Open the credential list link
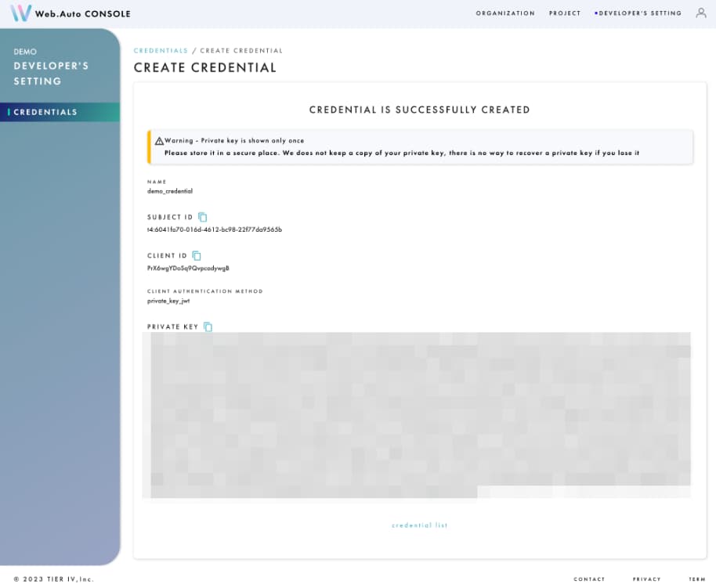Image resolution: width=716 pixels, height=588 pixels. (x=419, y=526)
